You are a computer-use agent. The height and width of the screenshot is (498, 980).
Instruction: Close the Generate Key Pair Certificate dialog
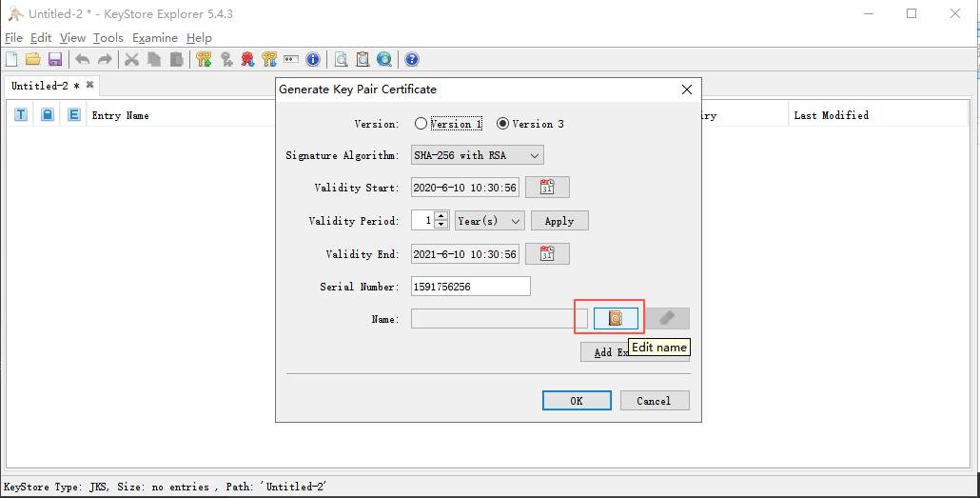[x=686, y=90]
